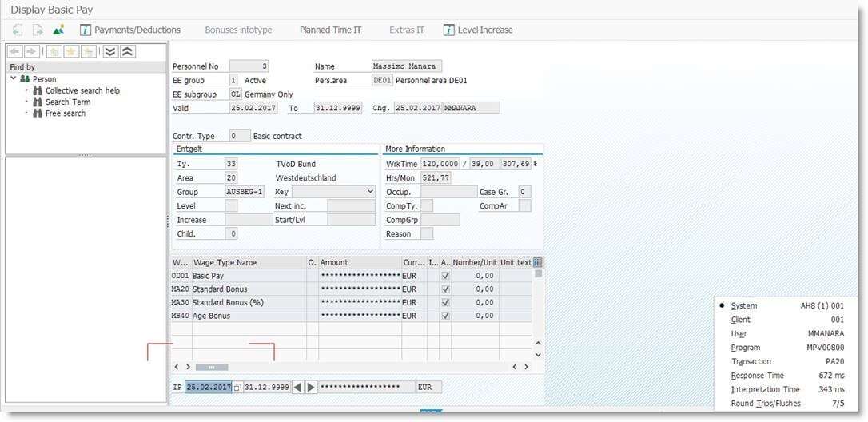Collapse all nodes with double-up arrow icon

tap(127, 51)
